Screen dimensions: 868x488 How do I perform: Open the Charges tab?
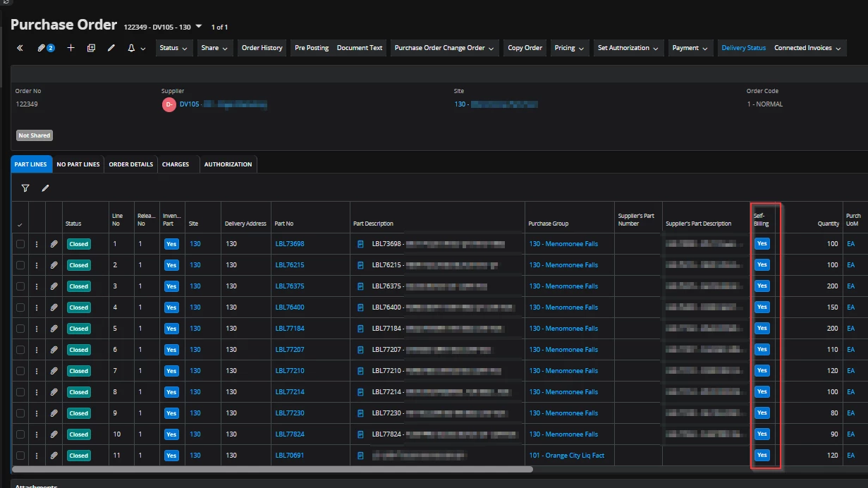click(176, 164)
